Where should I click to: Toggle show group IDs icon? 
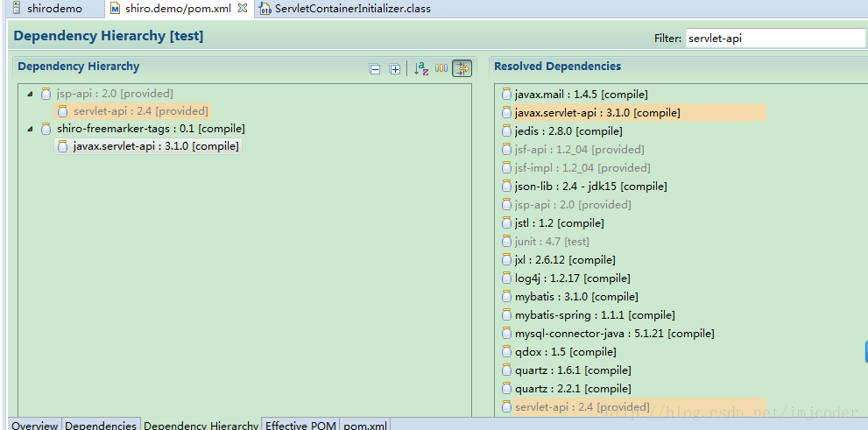pyautogui.click(x=441, y=68)
